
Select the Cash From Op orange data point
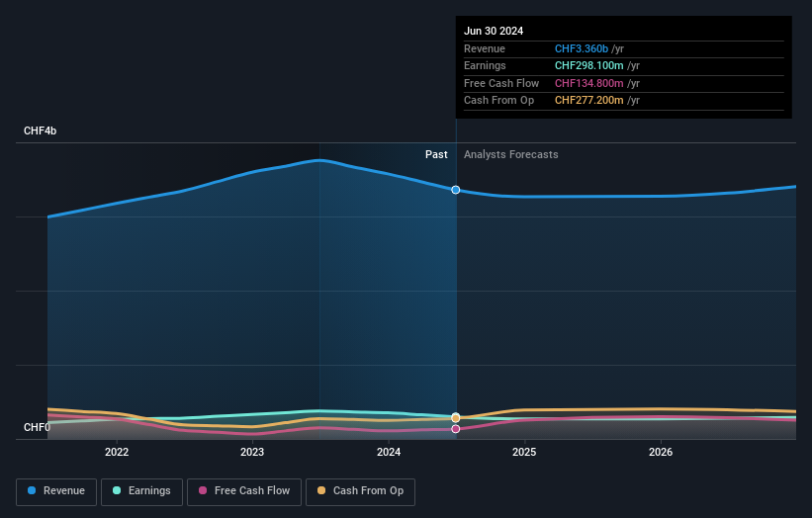pyautogui.click(x=456, y=417)
